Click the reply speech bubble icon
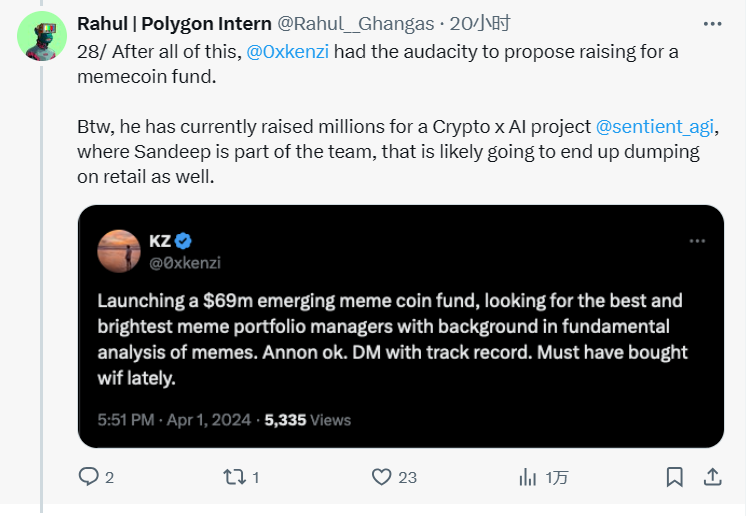The image size is (752, 516). click(x=88, y=477)
